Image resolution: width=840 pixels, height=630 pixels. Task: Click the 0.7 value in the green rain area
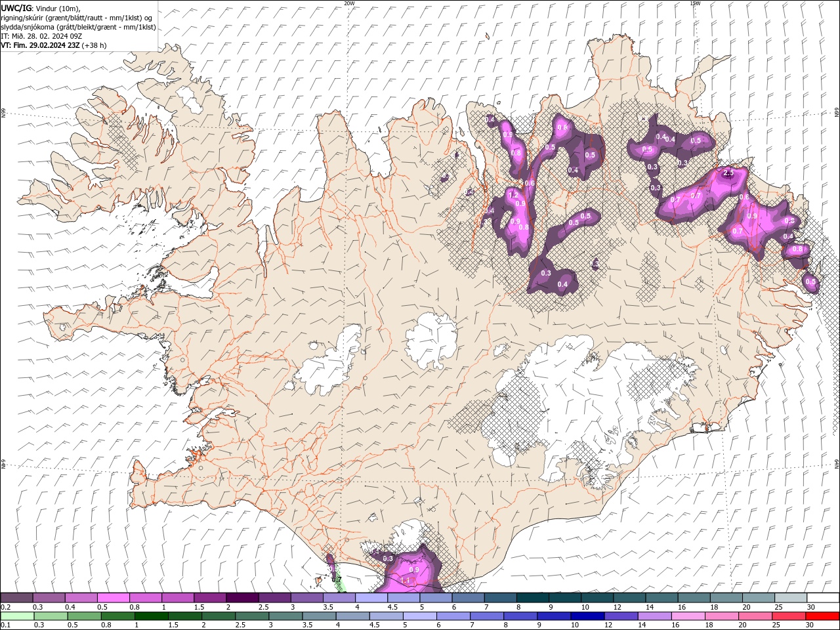(x=337, y=579)
